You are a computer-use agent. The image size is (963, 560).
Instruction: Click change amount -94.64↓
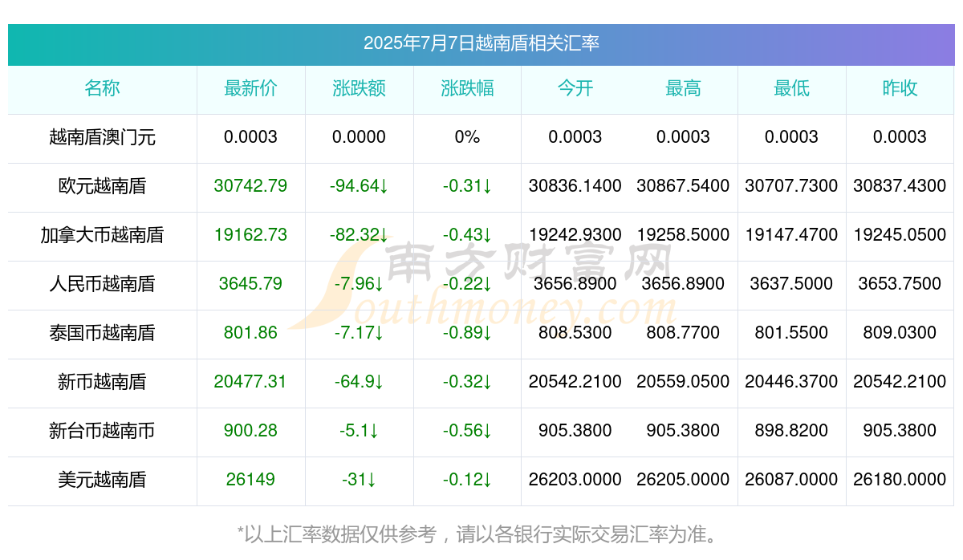(x=359, y=186)
